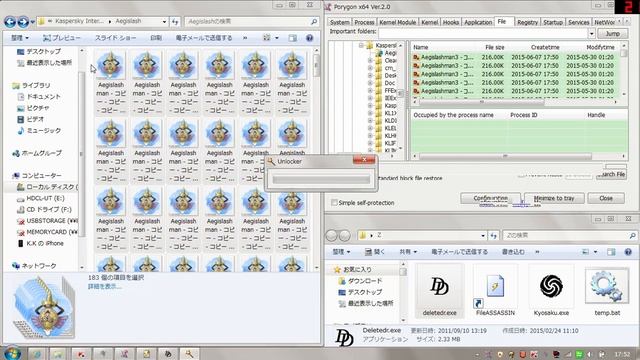The image size is (640, 360).
Task: Select ダウンロード in Z folder favorites
Action: coord(360,281)
